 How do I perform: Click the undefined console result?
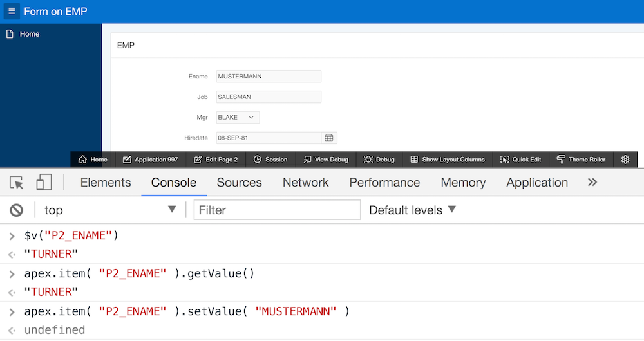tap(55, 330)
